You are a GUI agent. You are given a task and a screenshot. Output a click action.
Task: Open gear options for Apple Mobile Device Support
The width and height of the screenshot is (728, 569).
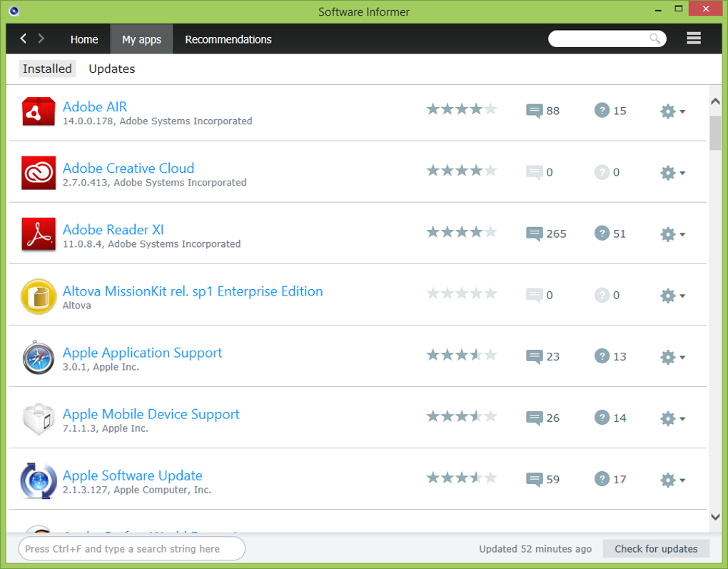coord(673,418)
